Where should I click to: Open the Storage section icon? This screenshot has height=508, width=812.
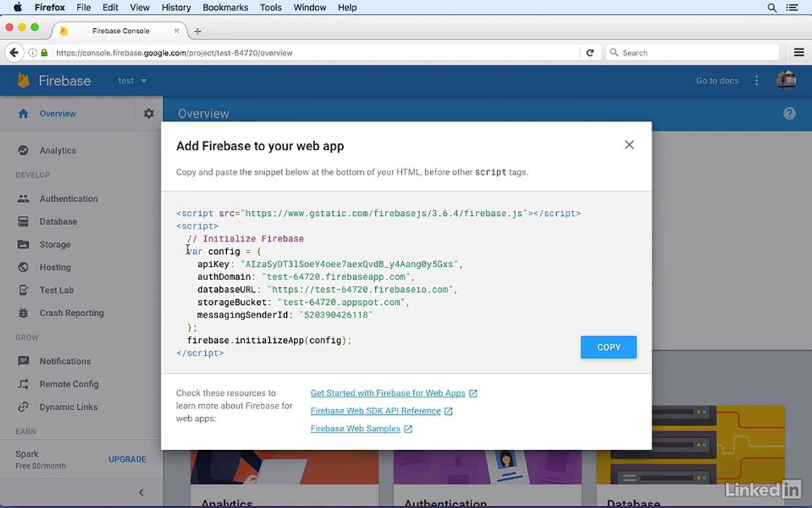[x=23, y=244]
